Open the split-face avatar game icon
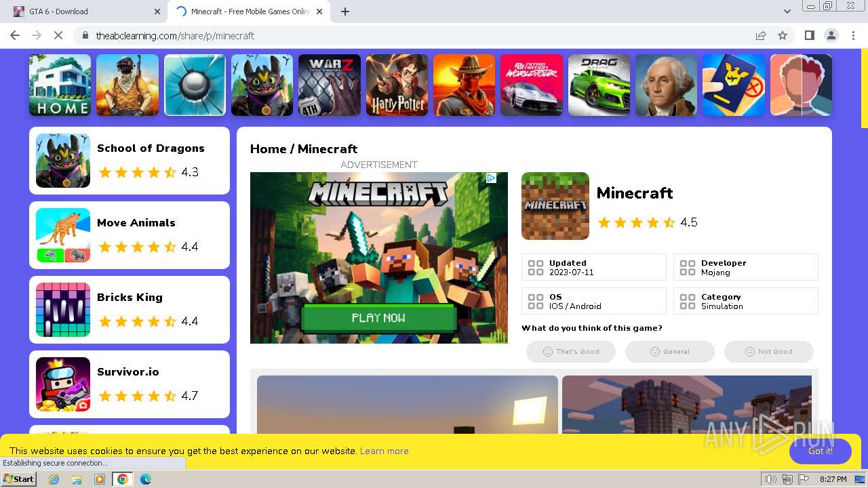Image resolution: width=868 pixels, height=488 pixels. (802, 85)
